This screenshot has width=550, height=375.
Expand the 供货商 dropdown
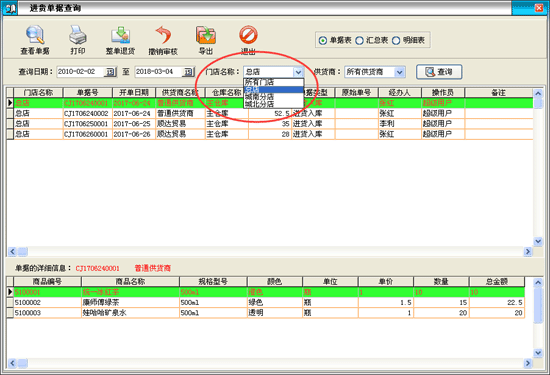tap(400, 72)
